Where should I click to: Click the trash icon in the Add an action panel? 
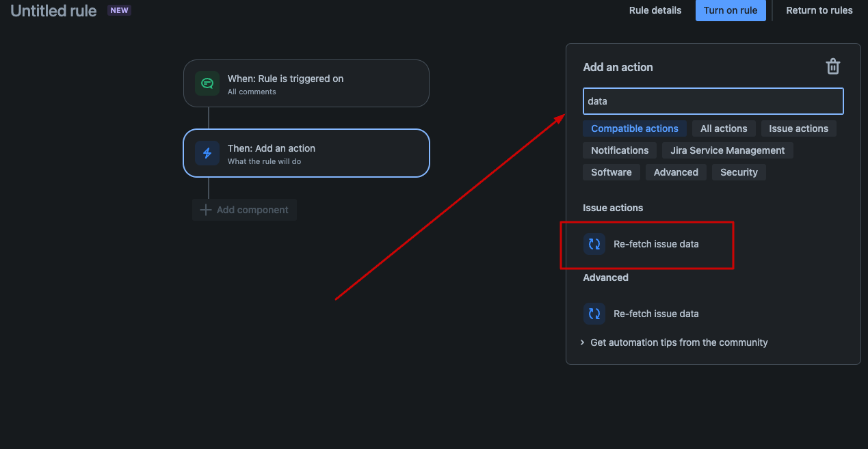(x=832, y=66)
